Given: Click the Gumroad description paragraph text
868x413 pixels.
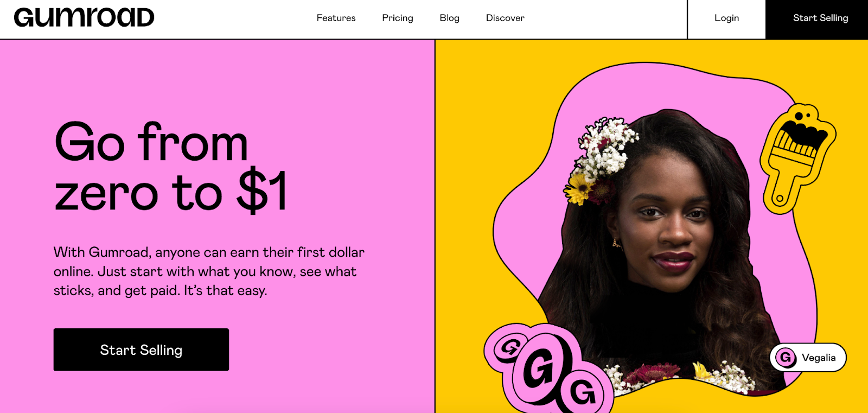Looking at the screenshot, I should click(x=209, y=271).
